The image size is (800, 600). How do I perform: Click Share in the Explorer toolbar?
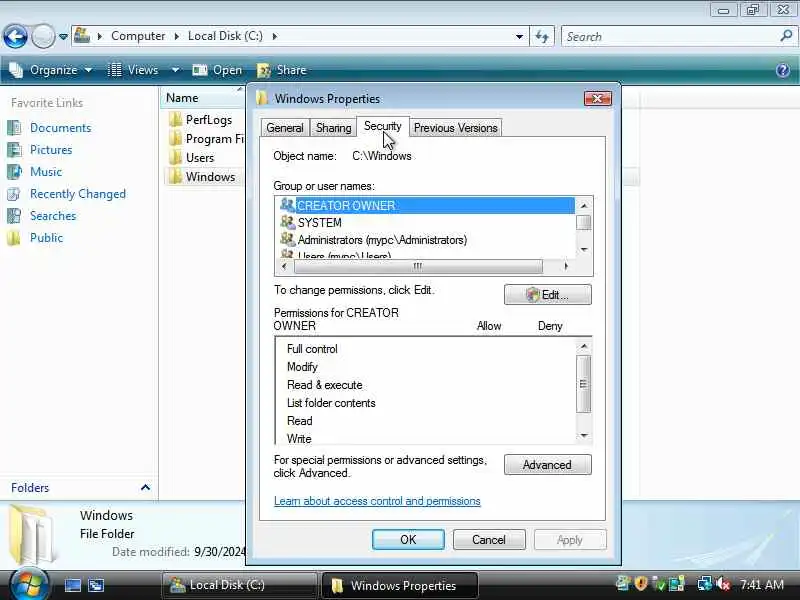pos(282,70)
